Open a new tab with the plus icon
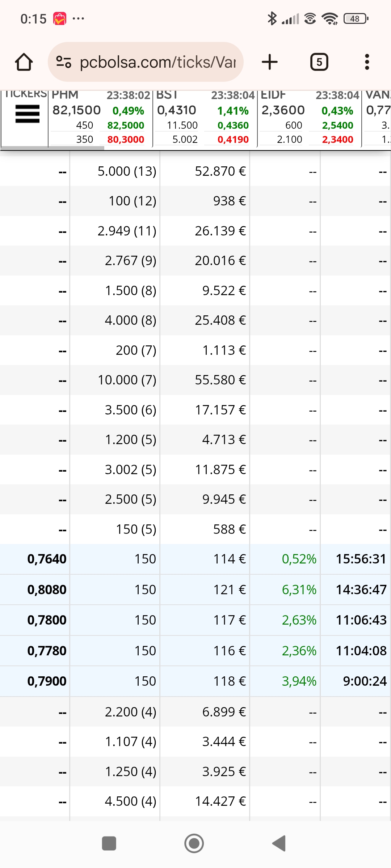 point(270,62)
